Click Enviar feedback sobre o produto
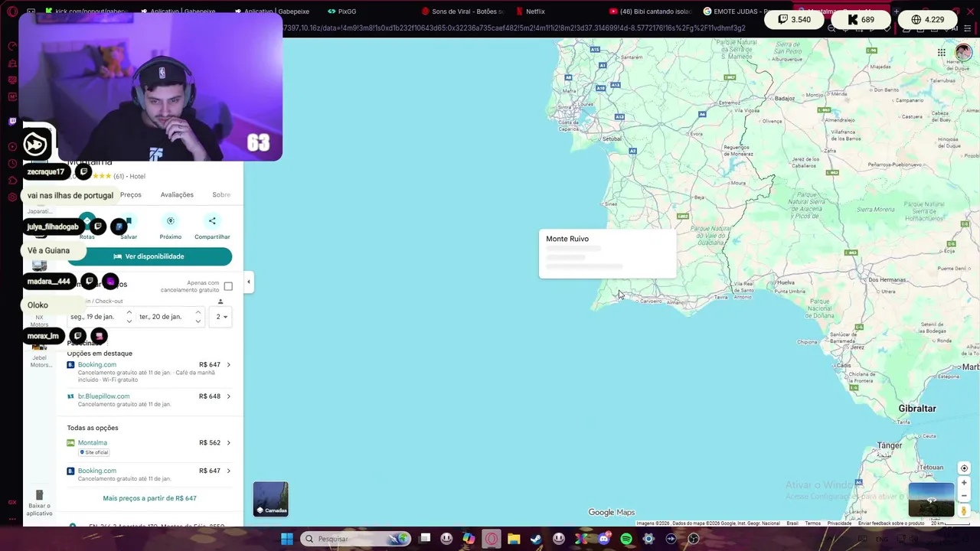This screenshot has height=551, width=980. (x=891, y=523)
